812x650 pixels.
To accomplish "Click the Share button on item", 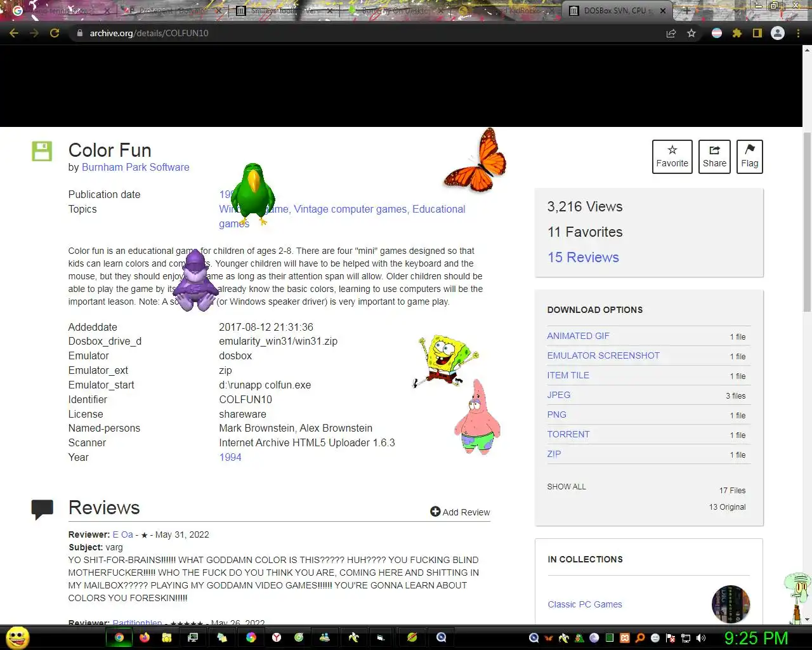I will [x=714, y=156].
